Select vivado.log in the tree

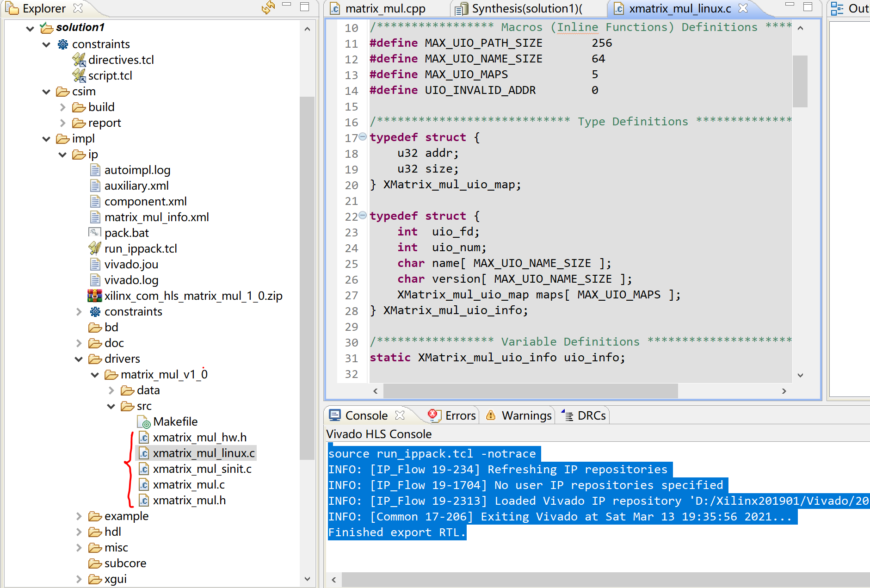coord(131,280)
